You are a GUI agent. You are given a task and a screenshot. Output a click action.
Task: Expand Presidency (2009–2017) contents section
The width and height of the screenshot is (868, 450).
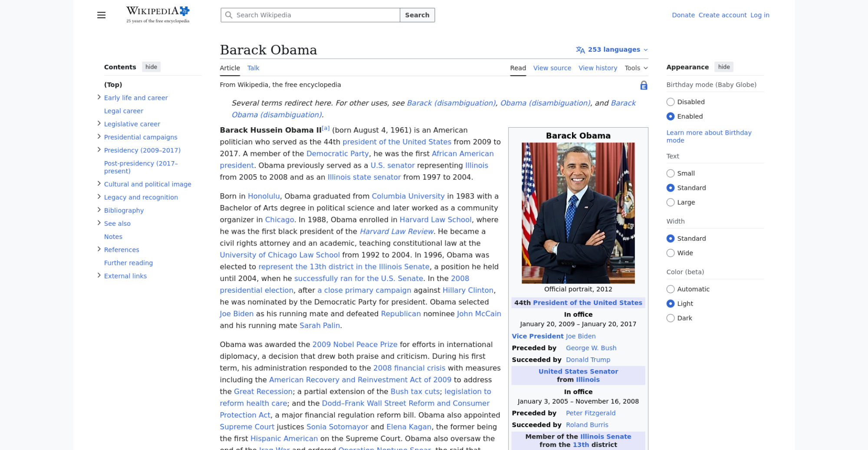[x=99, y=150]
